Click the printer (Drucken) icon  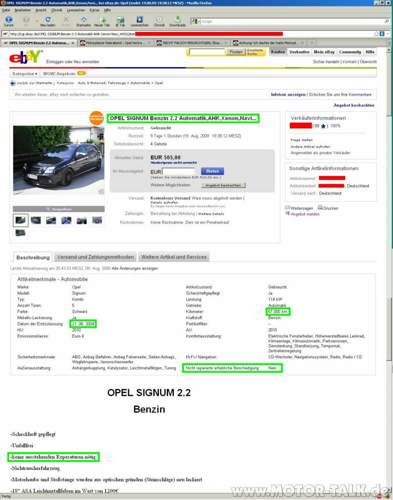click(x=320, y=208)
